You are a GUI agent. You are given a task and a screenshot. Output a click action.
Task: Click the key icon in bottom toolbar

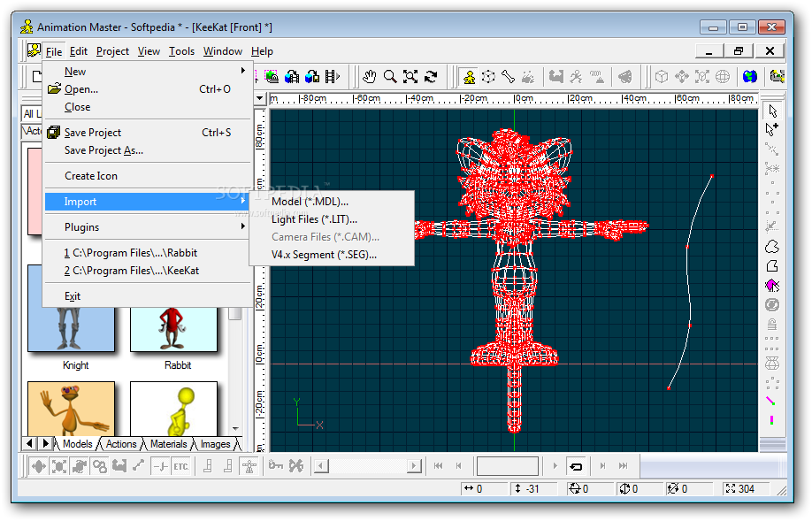click(275, 466)
